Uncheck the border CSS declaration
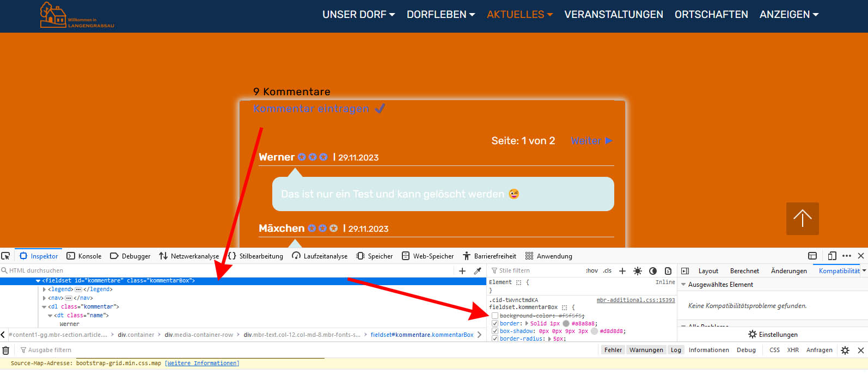The image size is (868, 382). 495,323
